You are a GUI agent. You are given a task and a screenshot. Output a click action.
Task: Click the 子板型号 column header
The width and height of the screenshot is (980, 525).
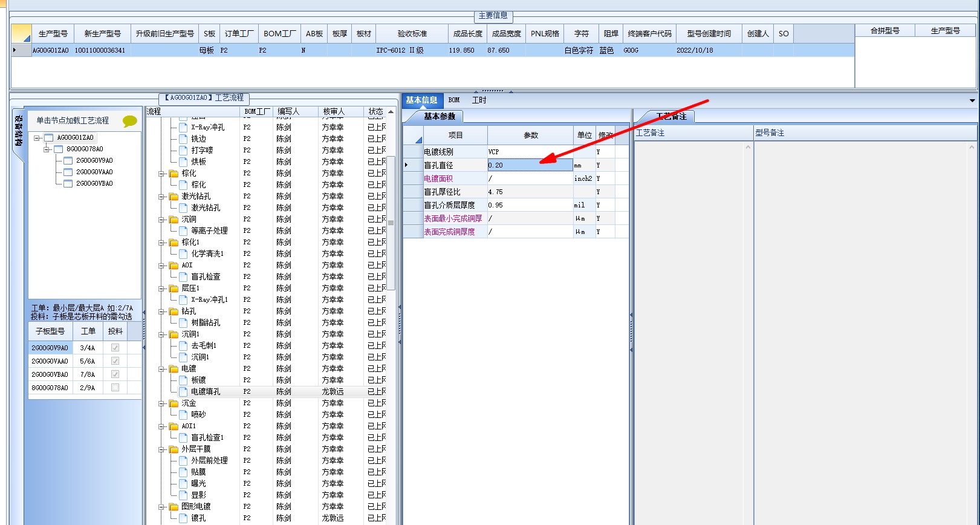[50, 331]
